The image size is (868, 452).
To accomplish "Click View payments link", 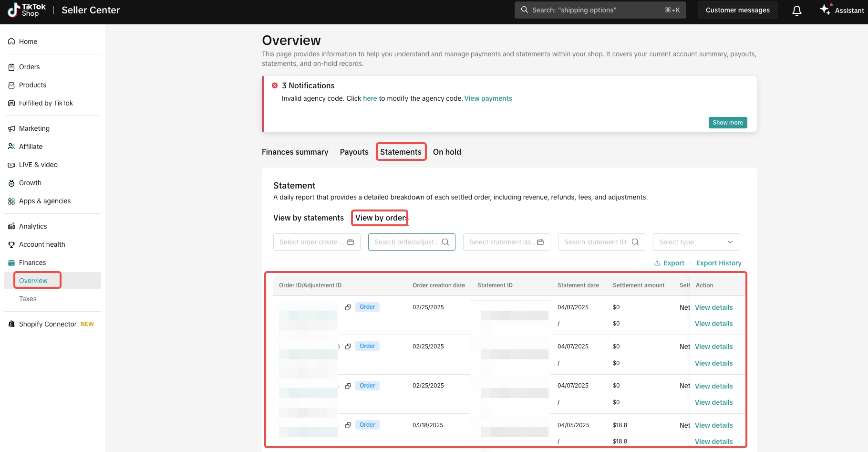I will [x=488, y=98].
